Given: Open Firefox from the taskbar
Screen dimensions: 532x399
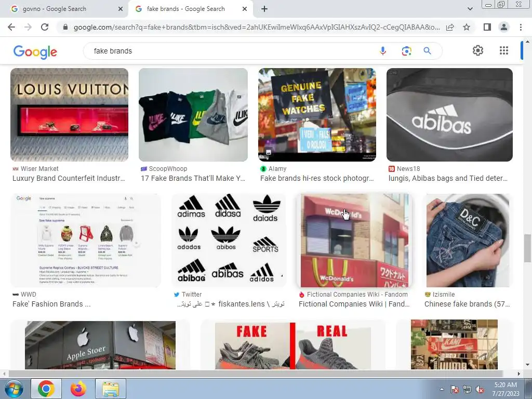Looking at the screenshot, I should [x=78, y=389].
